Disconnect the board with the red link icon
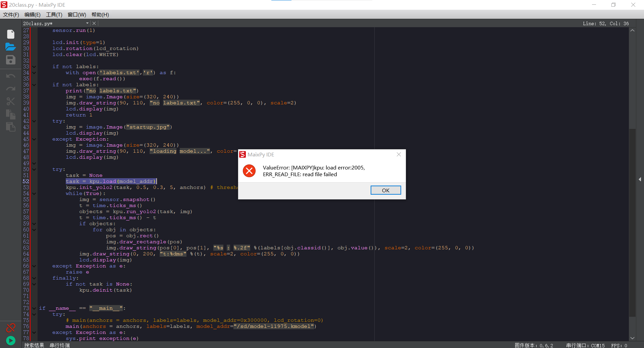This screenshot has height=348, width=644. tap(11, 328)
